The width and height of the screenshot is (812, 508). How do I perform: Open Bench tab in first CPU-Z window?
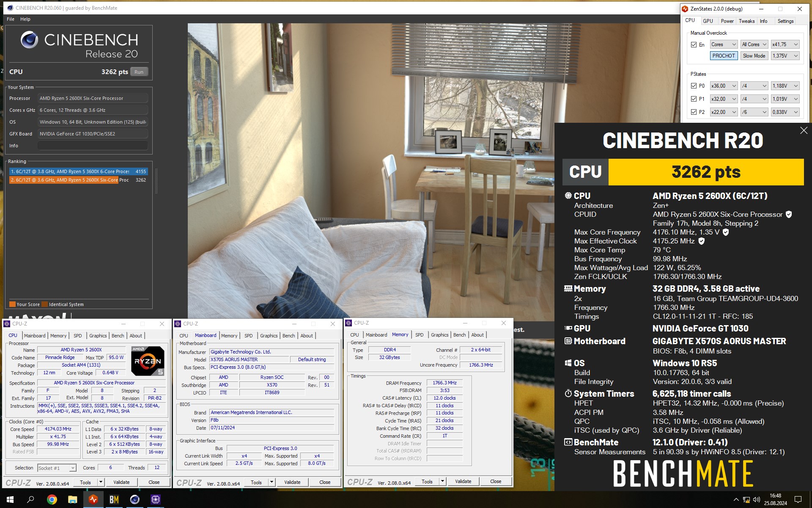[118, 336]
